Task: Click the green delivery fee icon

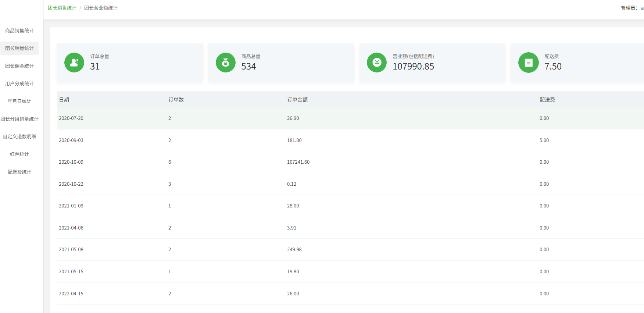Action: (x=528, y=63)
